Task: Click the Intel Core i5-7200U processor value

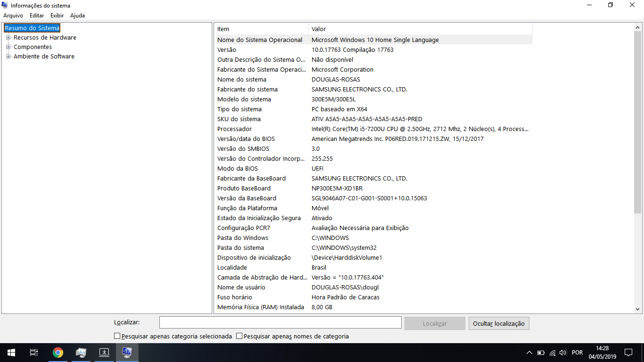Action: coord(420,129)
